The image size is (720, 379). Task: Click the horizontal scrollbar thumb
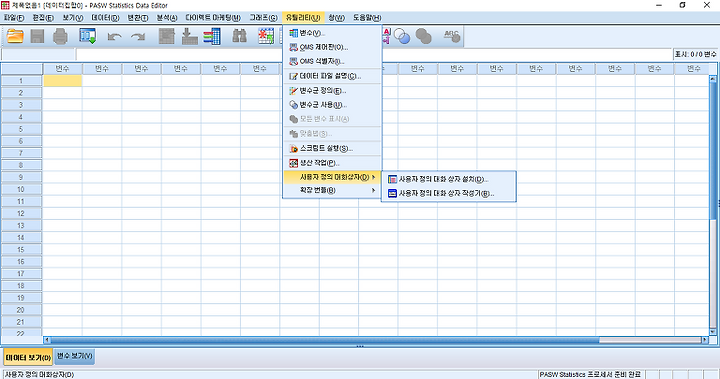[325, 340]
